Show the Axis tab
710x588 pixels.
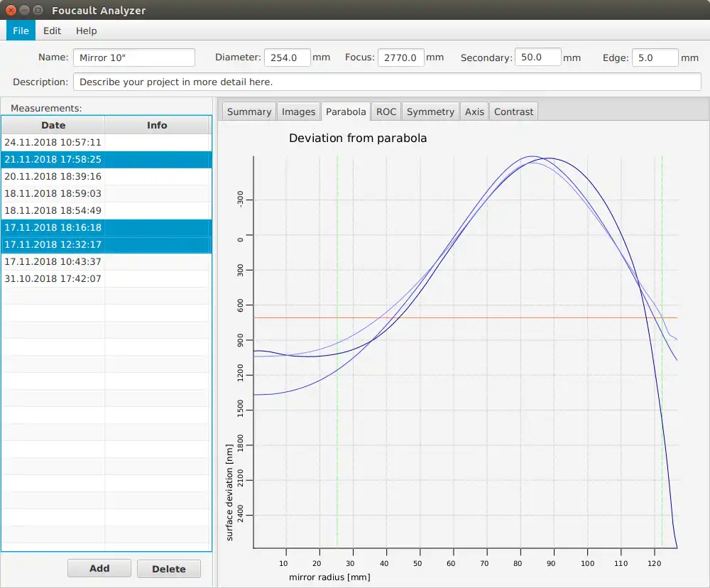click(474, 111)
